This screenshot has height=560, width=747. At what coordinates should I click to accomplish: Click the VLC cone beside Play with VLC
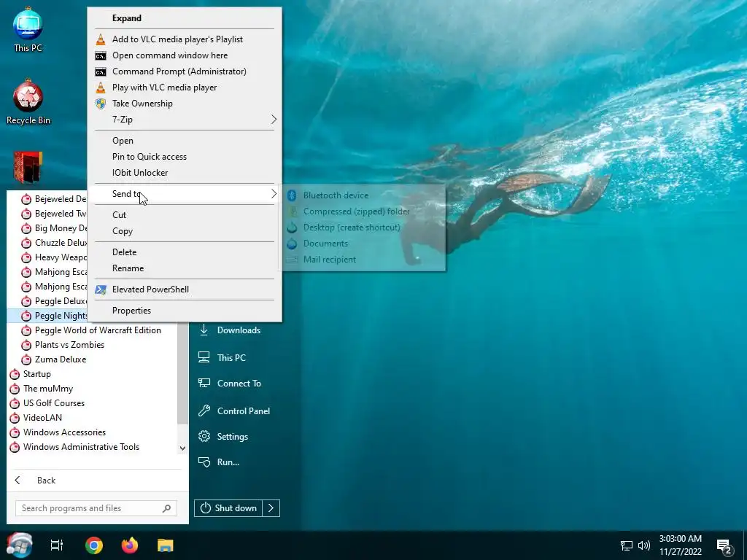[101, 87]
